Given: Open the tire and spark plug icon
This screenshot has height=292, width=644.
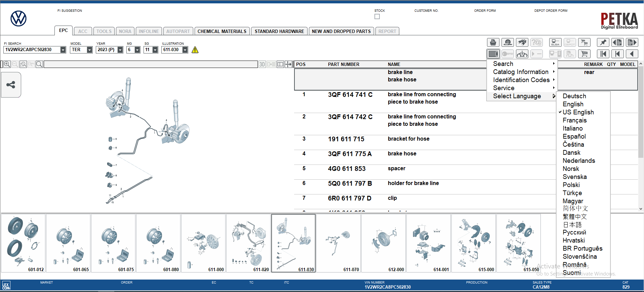Looking at the screenshot, I should [x=508, y=42].
